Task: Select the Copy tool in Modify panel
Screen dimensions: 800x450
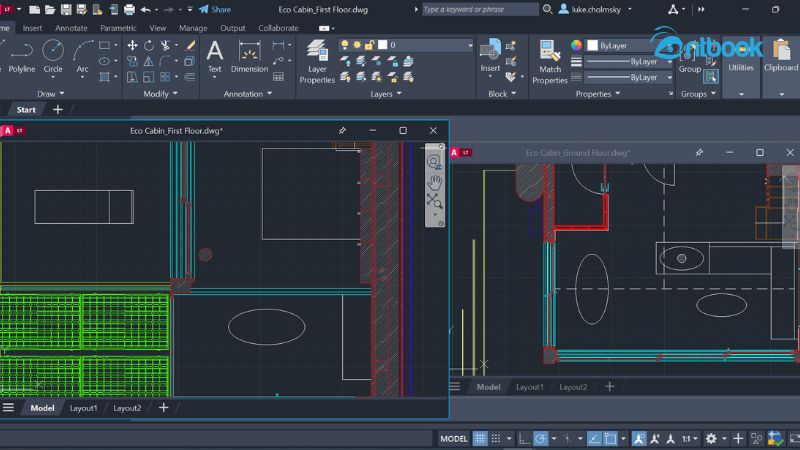Action: [132, 61]
